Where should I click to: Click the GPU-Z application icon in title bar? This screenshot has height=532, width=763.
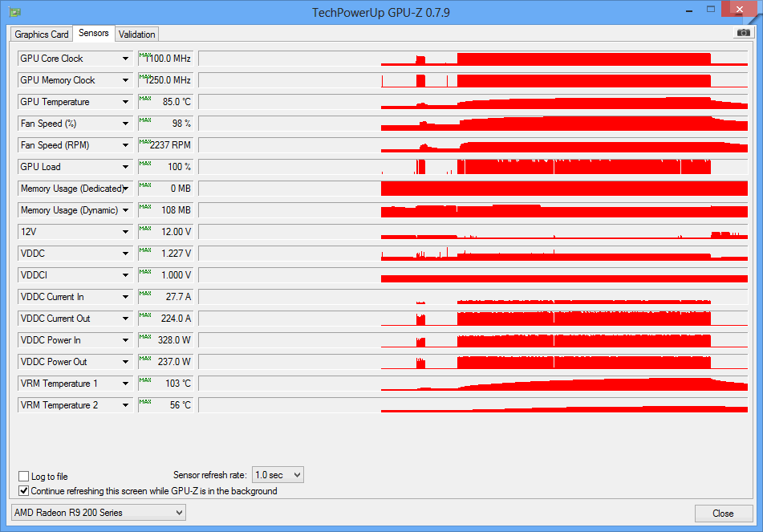(15, 12)
